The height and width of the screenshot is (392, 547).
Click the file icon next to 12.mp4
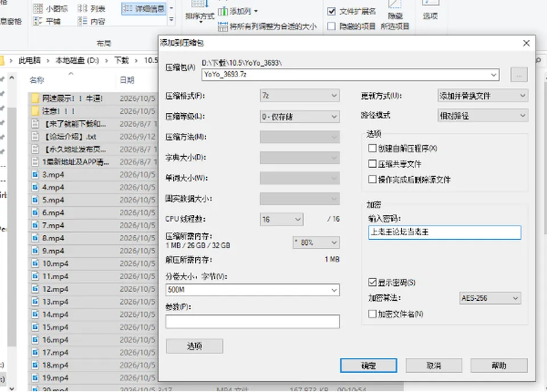point(35,289)
